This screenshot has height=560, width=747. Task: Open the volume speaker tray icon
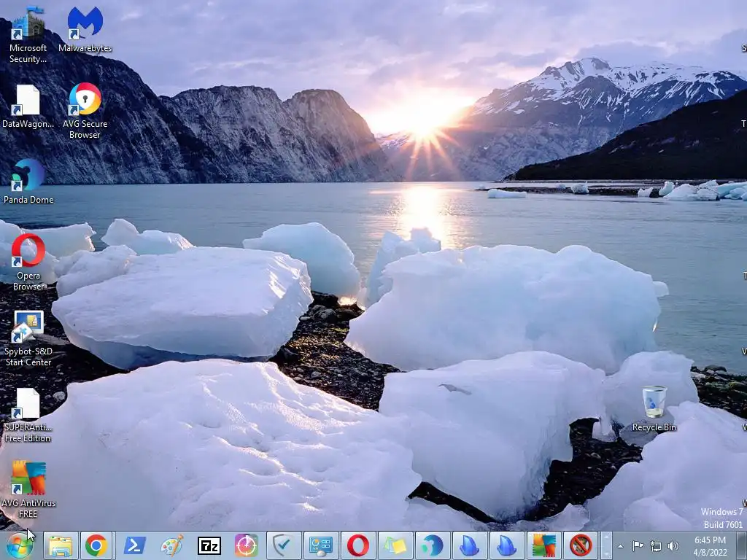673,546
